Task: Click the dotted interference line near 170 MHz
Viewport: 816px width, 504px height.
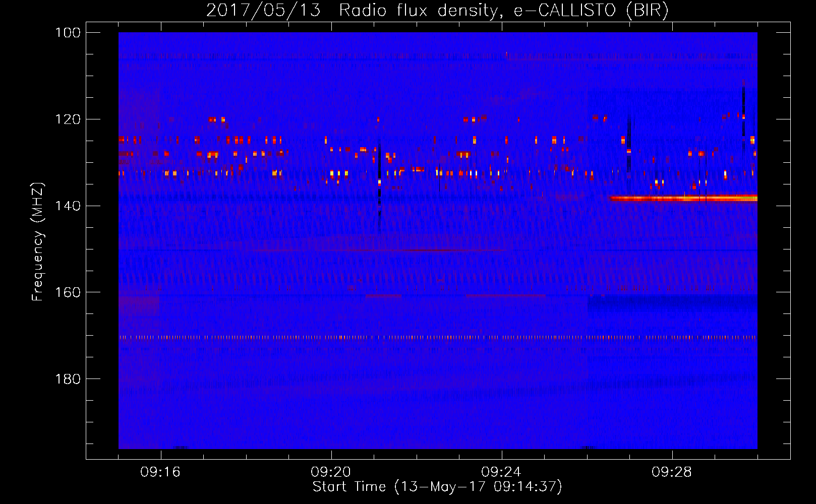Action: click(438, 338)
